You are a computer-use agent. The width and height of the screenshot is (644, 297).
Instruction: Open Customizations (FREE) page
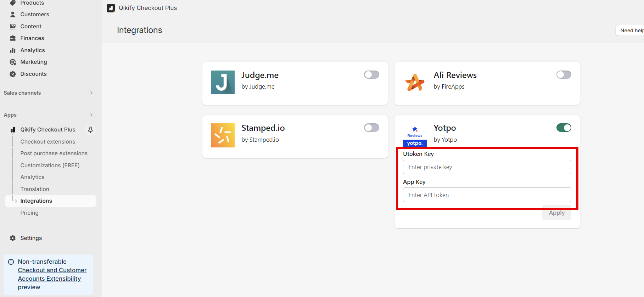pyautogui.click(x=50, y=166)
